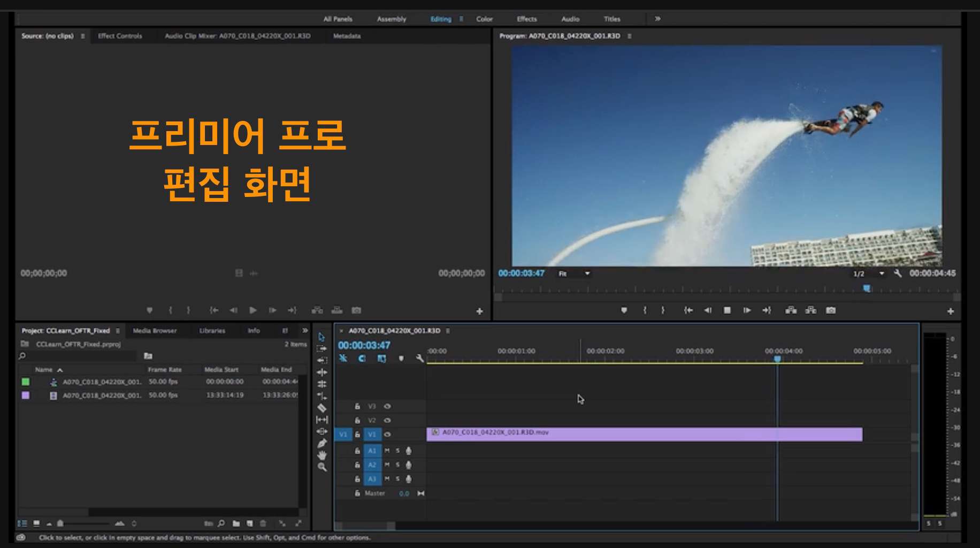Solo audio track A2
The height and width of the screenshot is (548, 980).
coord(397,465)
